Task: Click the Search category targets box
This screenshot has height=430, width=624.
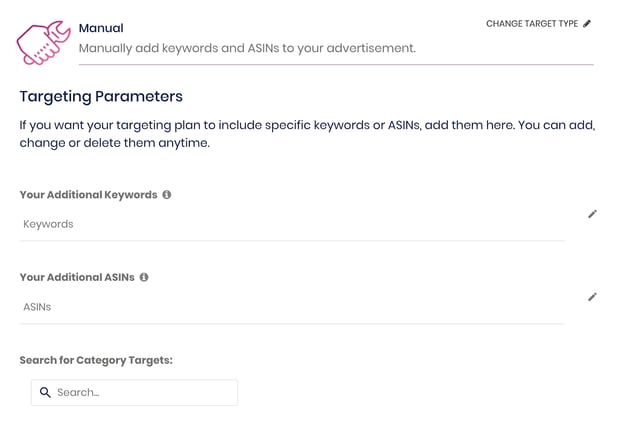Action: (135, 393)
